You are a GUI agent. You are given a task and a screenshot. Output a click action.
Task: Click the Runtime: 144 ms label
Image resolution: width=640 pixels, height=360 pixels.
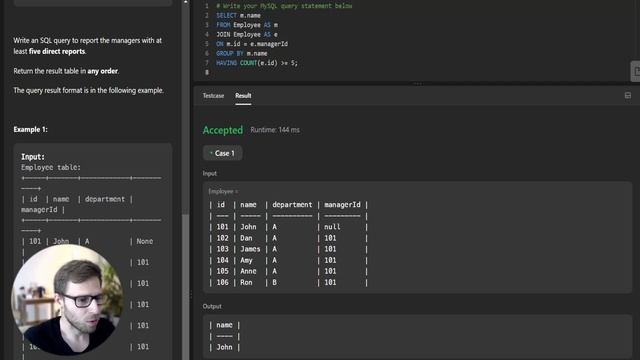[x=275, y=130]
